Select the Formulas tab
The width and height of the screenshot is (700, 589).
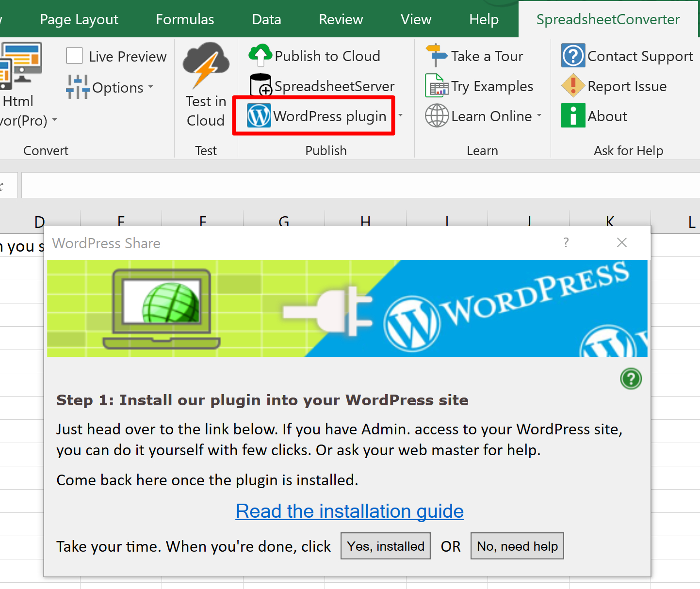tap(185, 19)
